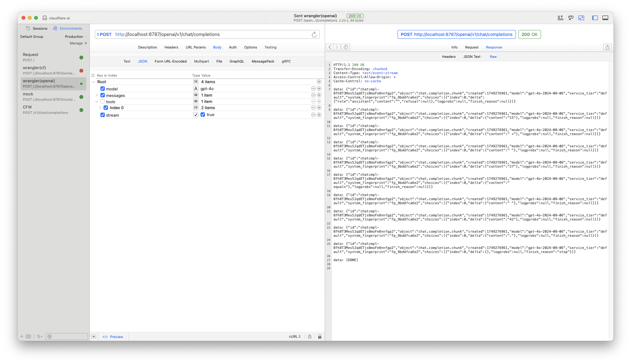Image resolution: width=631 pixels, height=364 pixels.
Task: Click the lock icon in bottom bar
Action: 319,336
